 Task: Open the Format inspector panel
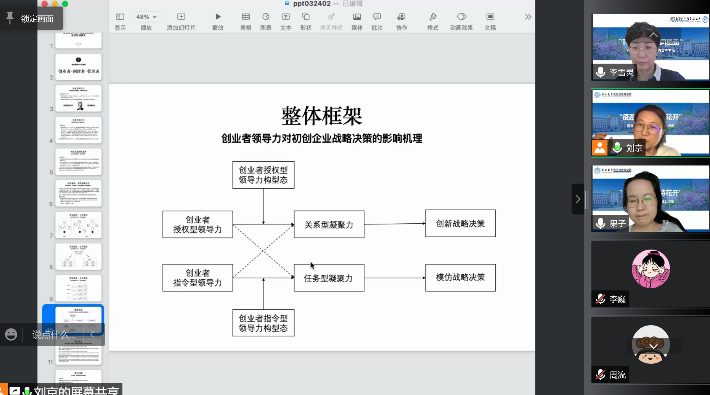pyautogui.click(x=432, y=20)
